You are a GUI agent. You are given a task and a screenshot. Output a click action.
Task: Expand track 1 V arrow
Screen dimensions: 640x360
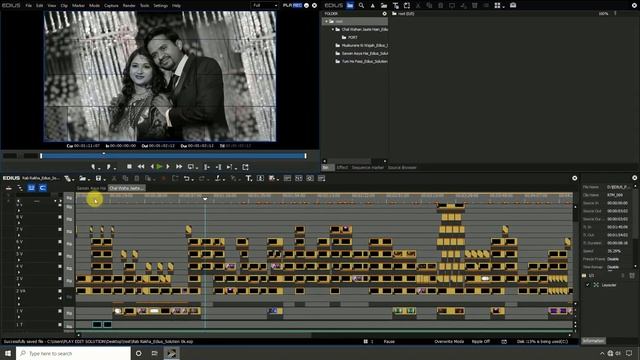pos(19,317)
